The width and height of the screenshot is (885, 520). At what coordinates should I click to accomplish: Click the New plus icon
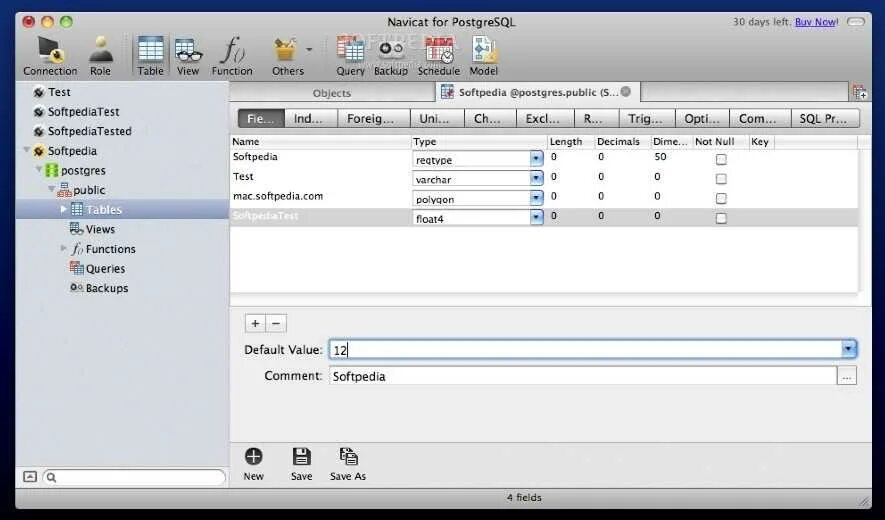(x=253, y=456)
